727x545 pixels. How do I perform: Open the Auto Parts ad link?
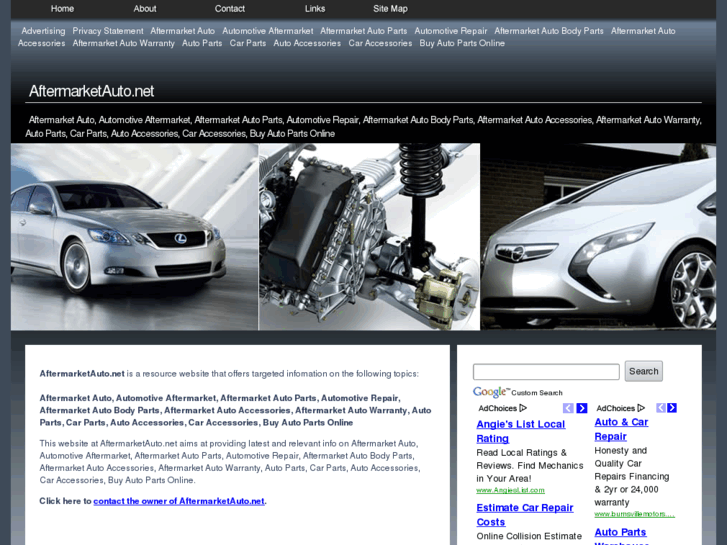click(620, 532)
